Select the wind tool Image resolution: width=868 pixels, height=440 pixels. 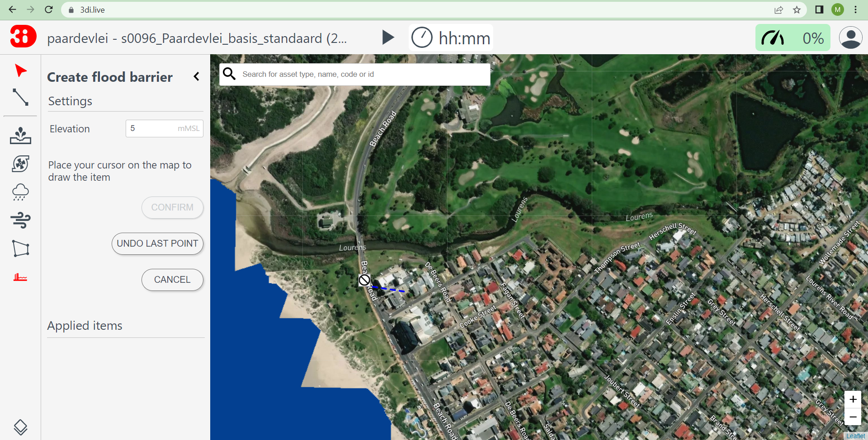[20, 220]
